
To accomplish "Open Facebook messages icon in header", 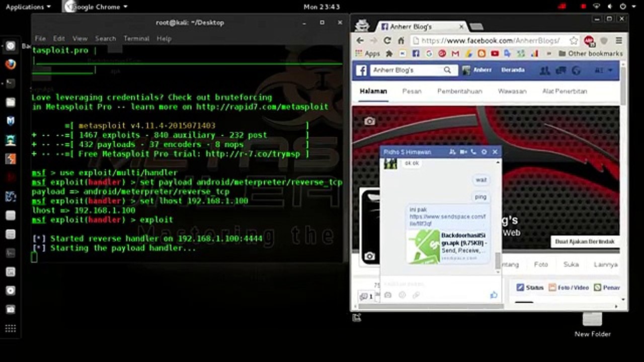I will [x=560, y=71].
